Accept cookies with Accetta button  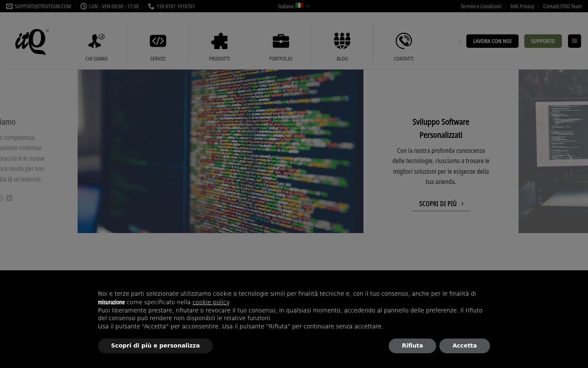click(465, 346)
